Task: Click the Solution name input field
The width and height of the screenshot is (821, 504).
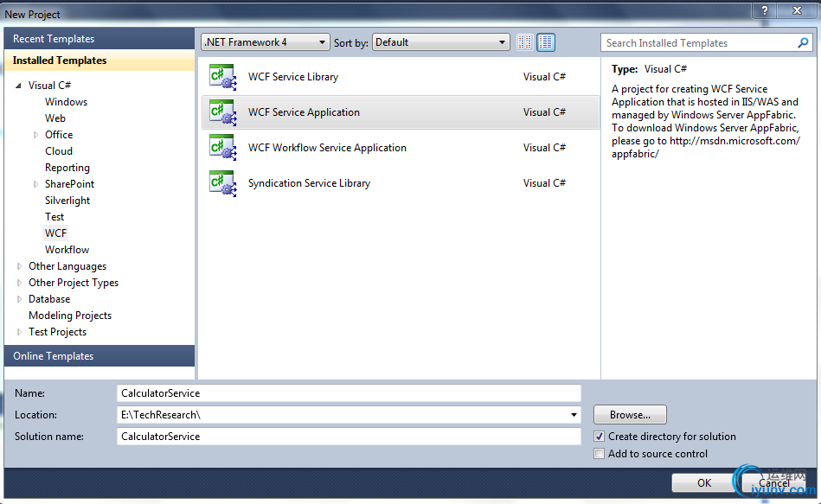Action: click(349, 437)
